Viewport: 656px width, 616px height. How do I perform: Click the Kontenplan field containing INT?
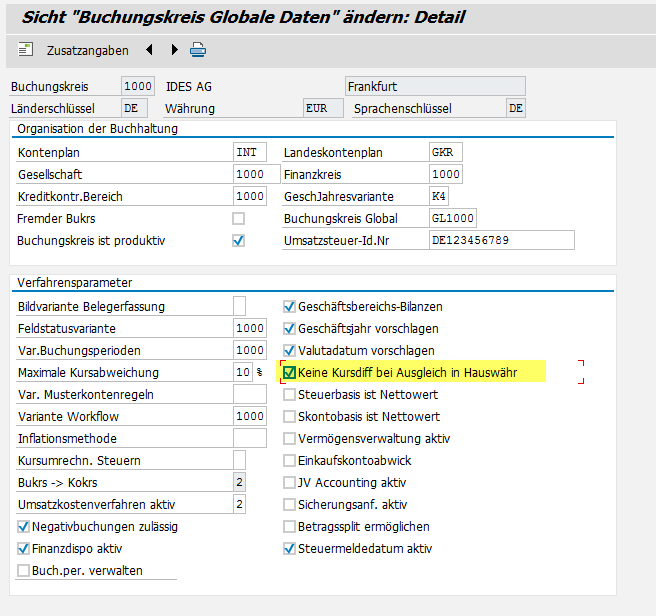[x=249, y=153]
